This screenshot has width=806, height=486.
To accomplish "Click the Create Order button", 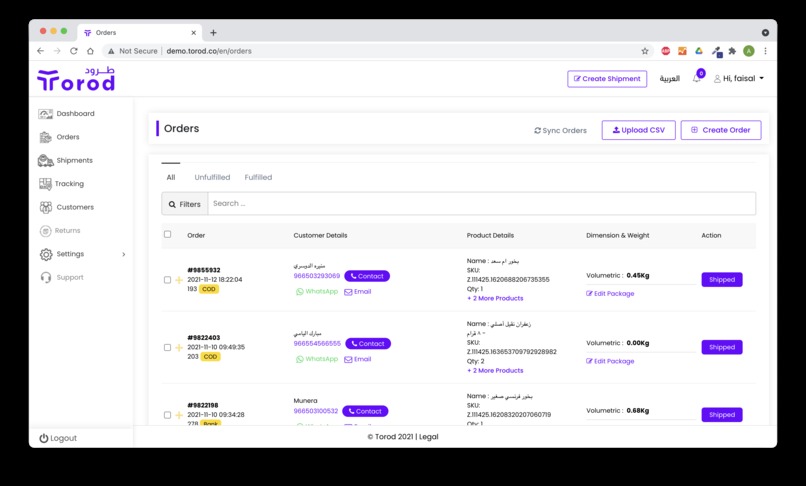I will 721,130.
